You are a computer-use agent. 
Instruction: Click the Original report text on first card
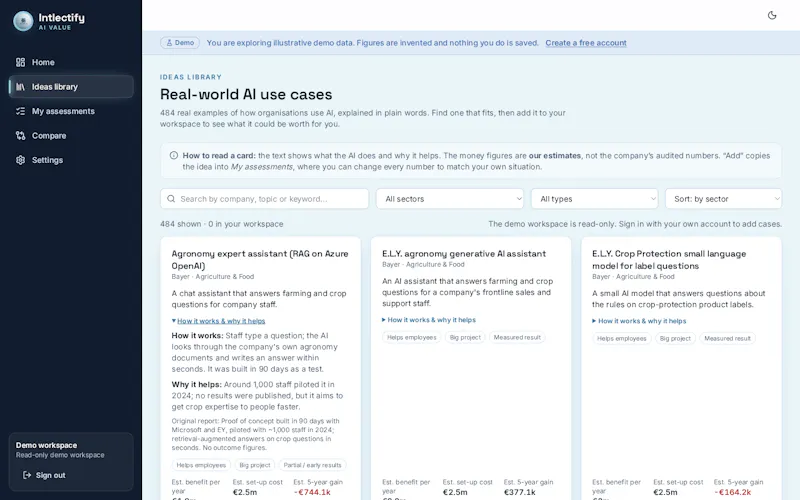[x=256, y=434]
